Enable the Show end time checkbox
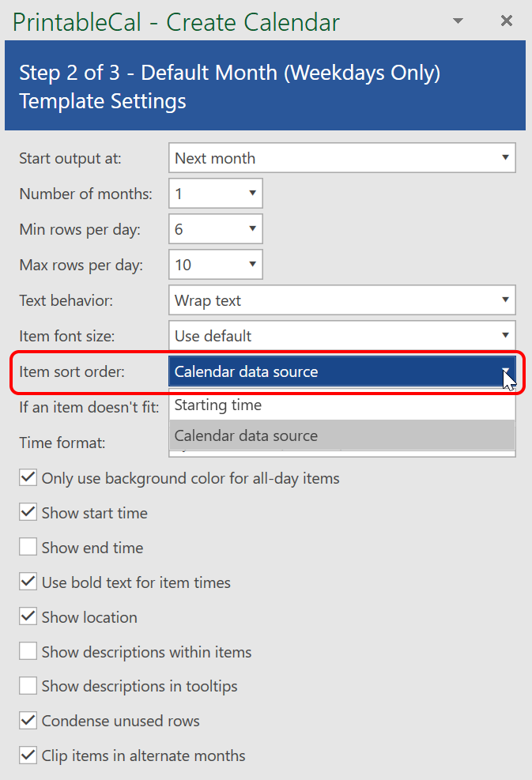The height and width of the screenshot is (780, 532). [28, 548]
